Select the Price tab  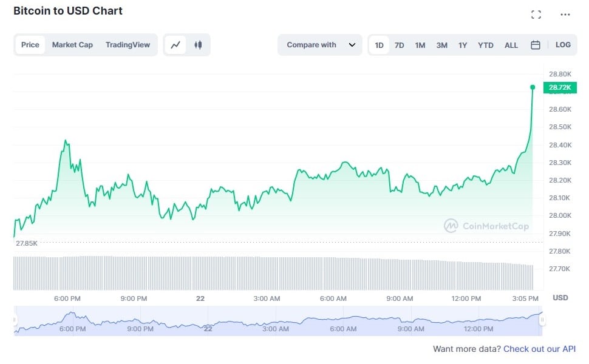pos(30,45)
